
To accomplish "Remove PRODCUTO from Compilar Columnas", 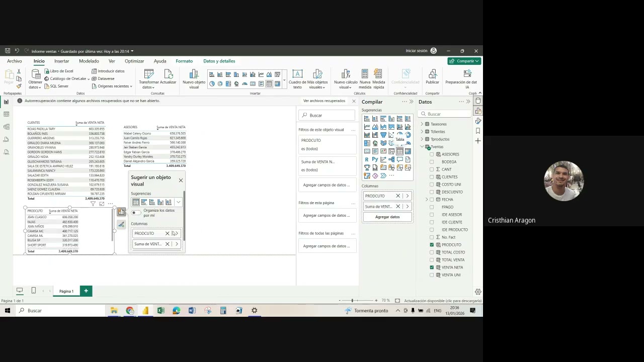I will pos(397,196).
